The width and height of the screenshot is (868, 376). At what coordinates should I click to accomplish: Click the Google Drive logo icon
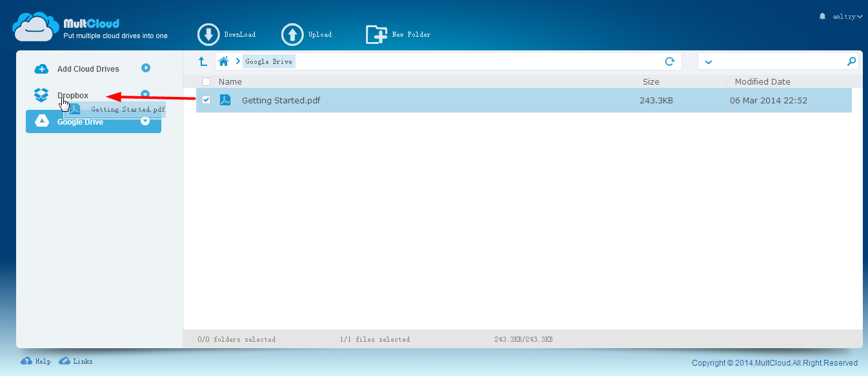pos(42,121)
